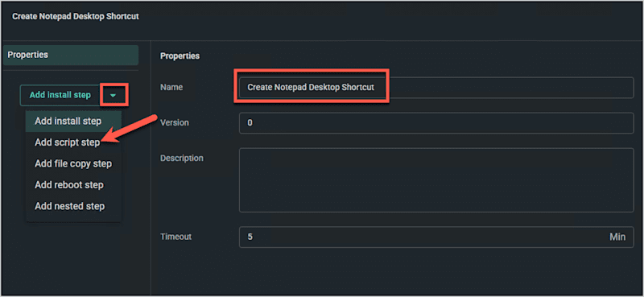Viewport: 644px width, 297px height.
Task: Click the Min unit text in Timeout field
Action: coord(617,237)
